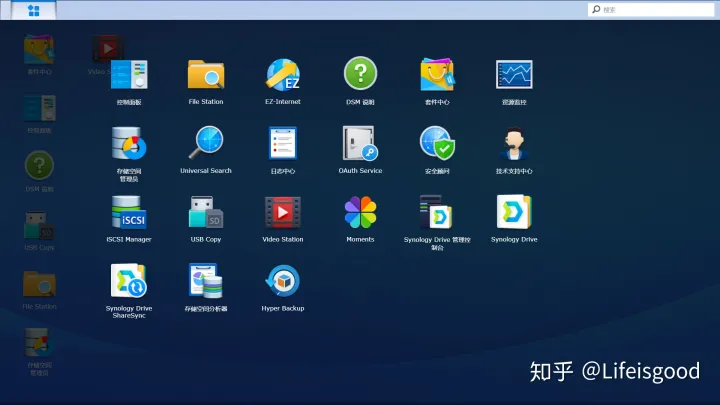Screen dimensions: 720x405
Task: Toggle the Main Menu button in taskbar
Action: coord(34,10)
